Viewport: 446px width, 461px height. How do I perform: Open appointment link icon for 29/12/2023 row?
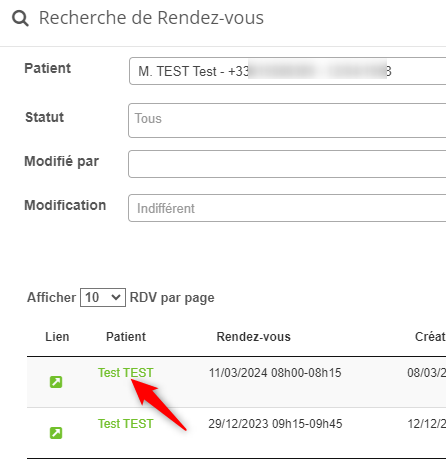point(56,433)
